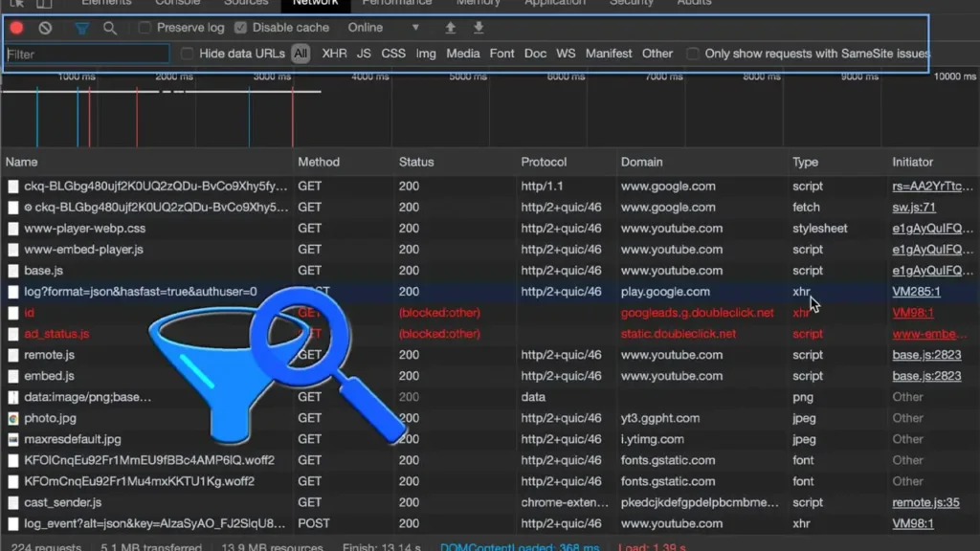Viewport: 980px width, 551px height.
Task: Toggle the device toolbar icon
Action: (x=44, y=3)
